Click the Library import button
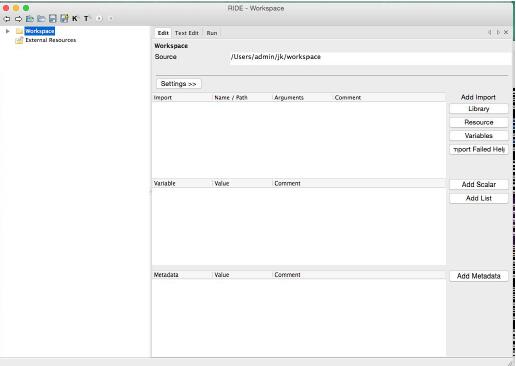This screenshot has height=366, width=516. (x=479, y=109)
